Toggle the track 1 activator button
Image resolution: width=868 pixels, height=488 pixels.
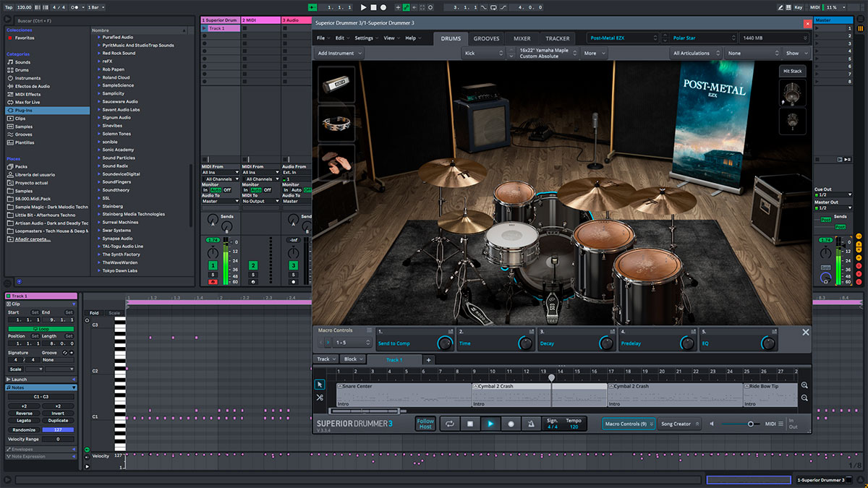pos(213,266)
